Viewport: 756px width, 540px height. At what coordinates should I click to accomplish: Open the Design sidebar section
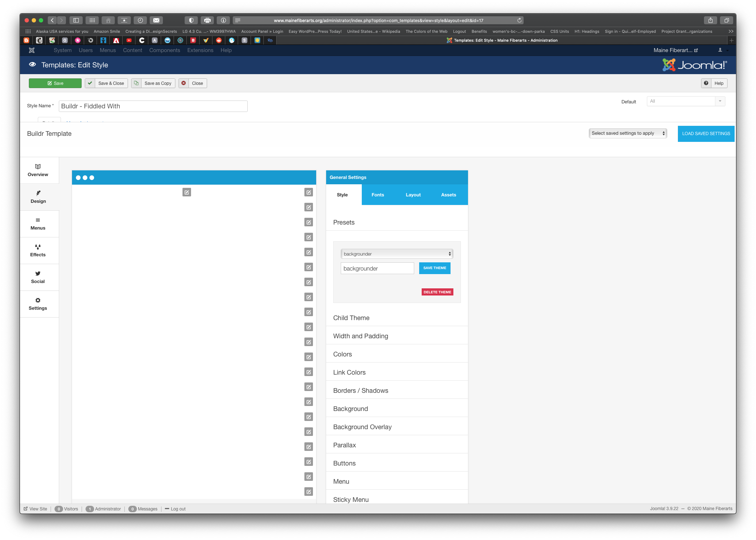pyautogui.click(x=38, y=197)
